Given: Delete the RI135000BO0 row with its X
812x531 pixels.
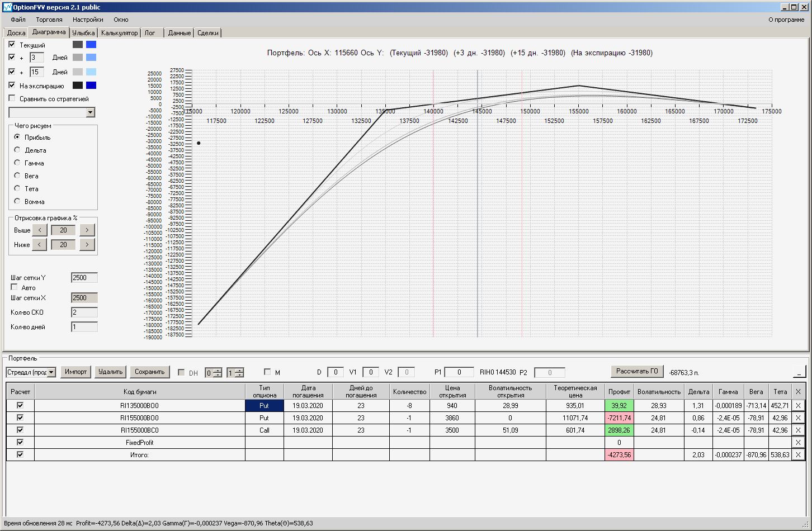Looking at the screenshot, I should pos(798,405).
